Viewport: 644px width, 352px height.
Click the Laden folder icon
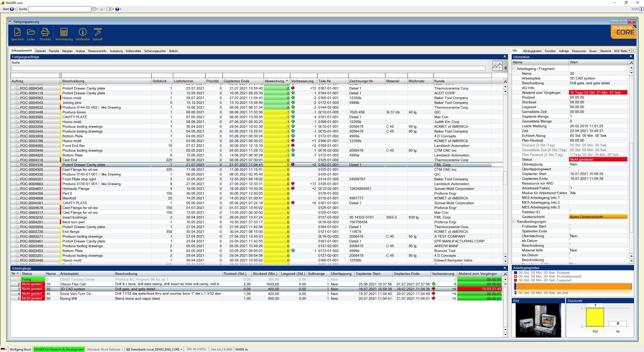31,32
